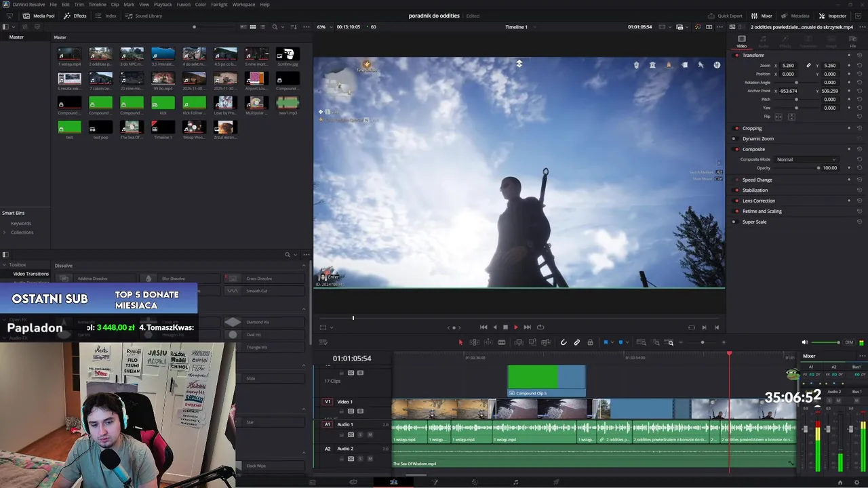The width and height of the screenshot is (868, 488).
Task: Toggle Position Lock padlock icon
Action: [590, 342]
